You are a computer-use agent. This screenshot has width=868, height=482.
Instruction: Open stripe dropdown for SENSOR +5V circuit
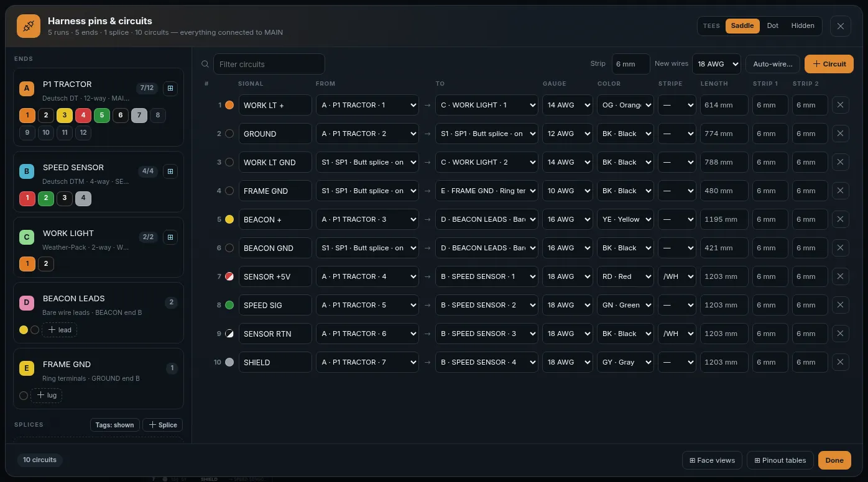click(x=677, y=276)
